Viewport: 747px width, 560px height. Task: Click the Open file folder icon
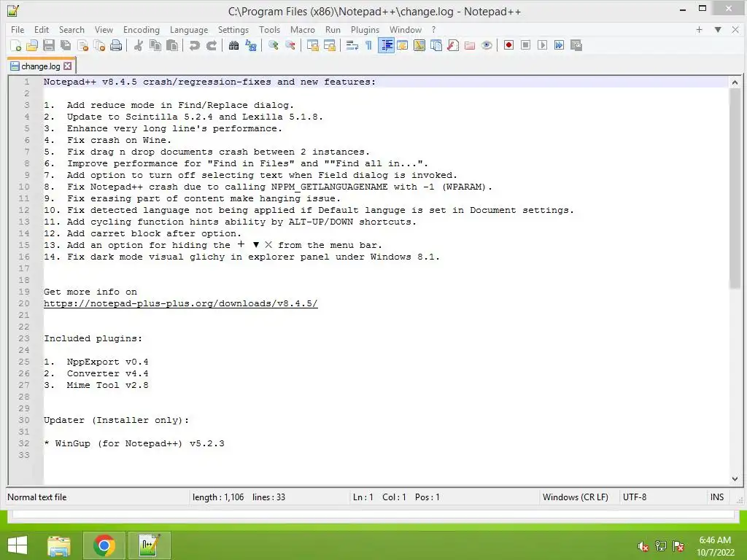(32, 45)
